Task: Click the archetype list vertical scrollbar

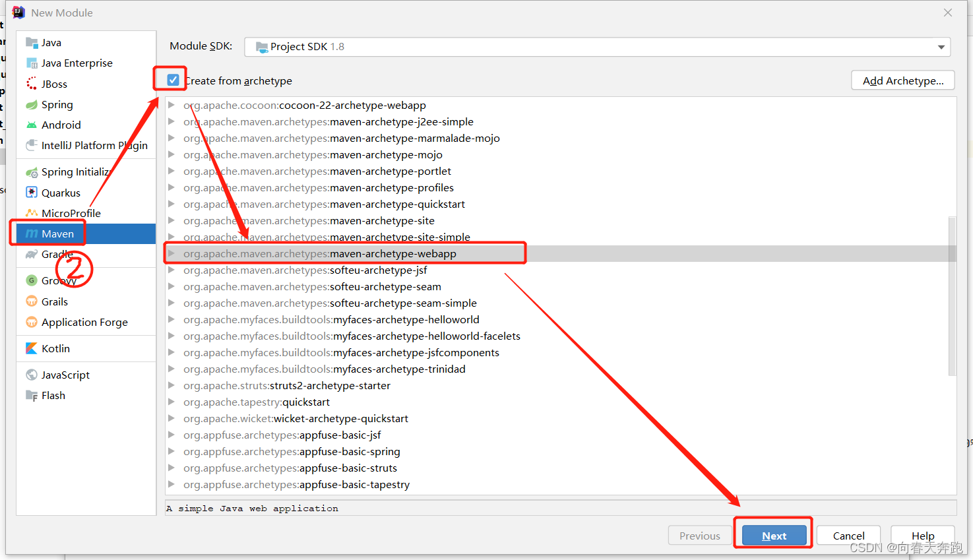Action: (952, 295)
